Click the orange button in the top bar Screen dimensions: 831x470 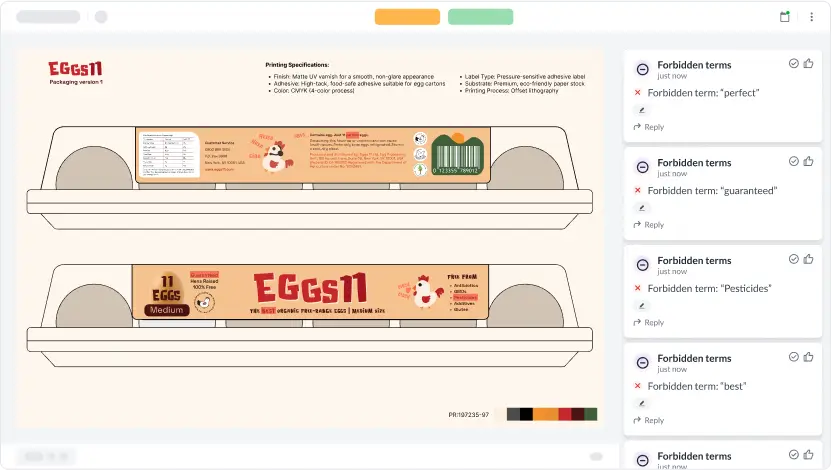[x=407, y=17]
